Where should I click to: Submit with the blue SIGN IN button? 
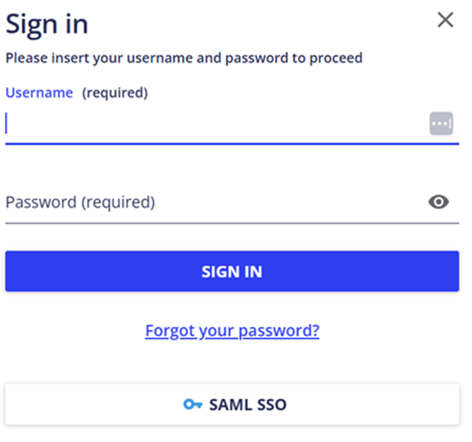pyautogui.click(x=232, y=271)
